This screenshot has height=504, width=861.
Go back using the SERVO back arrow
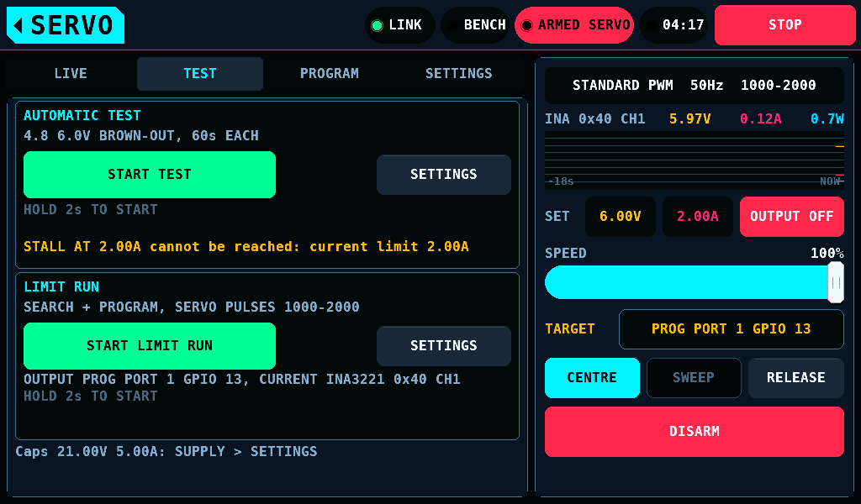tap(66, 25)
